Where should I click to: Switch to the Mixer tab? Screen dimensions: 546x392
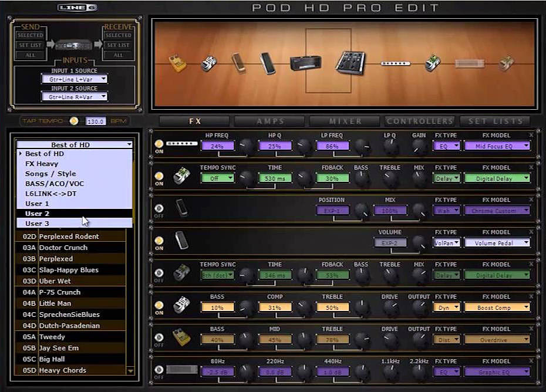[x=345, y=121]
